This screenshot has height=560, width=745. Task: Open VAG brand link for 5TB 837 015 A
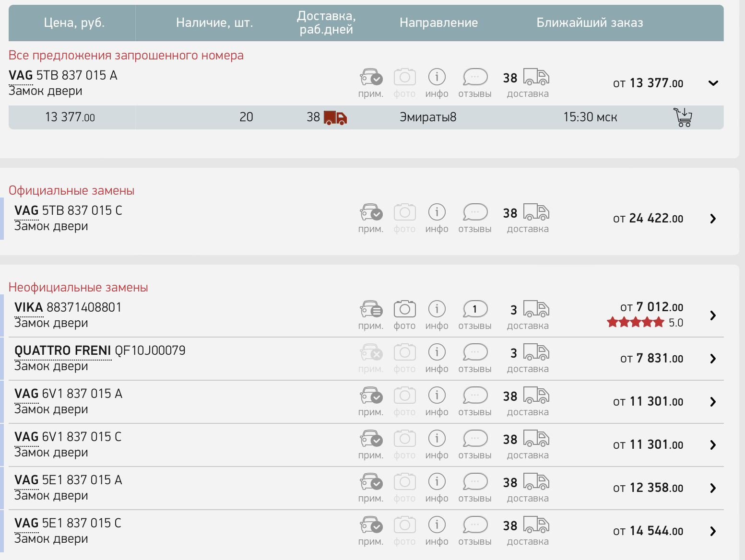(21, 75)
